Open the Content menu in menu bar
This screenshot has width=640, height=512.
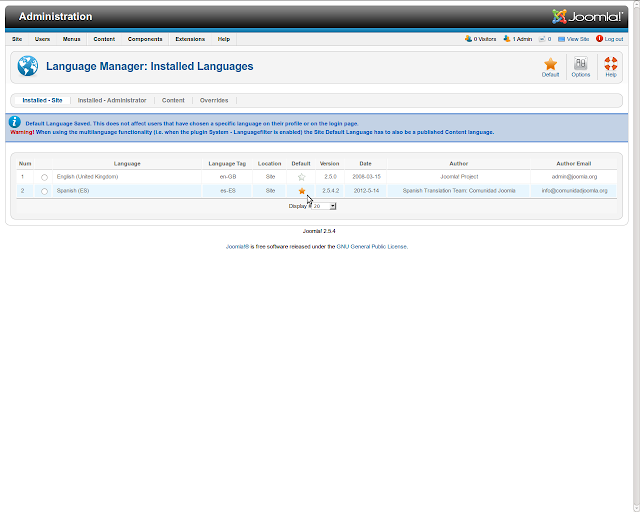tap(104, 39)
